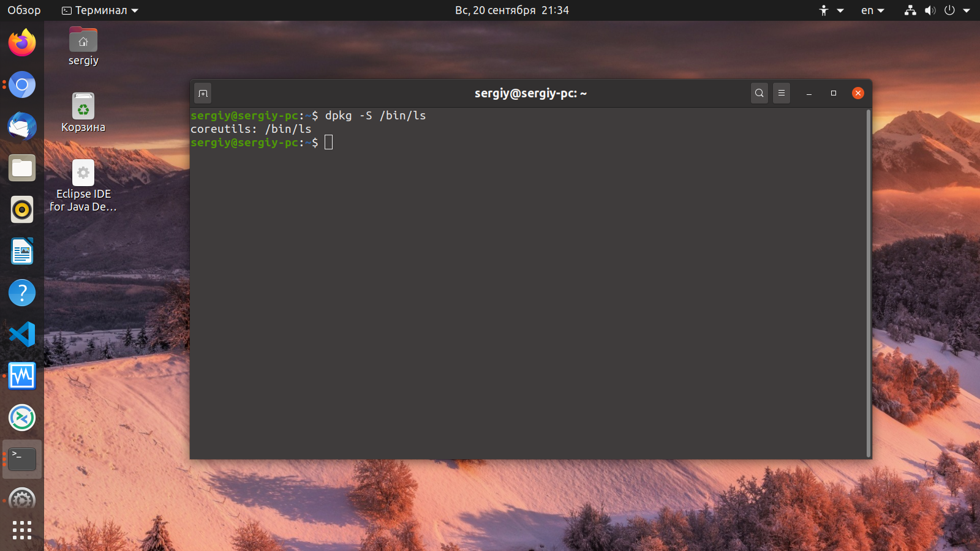
Task: Open the date and time calendar panel
Action: pos(512,10)
